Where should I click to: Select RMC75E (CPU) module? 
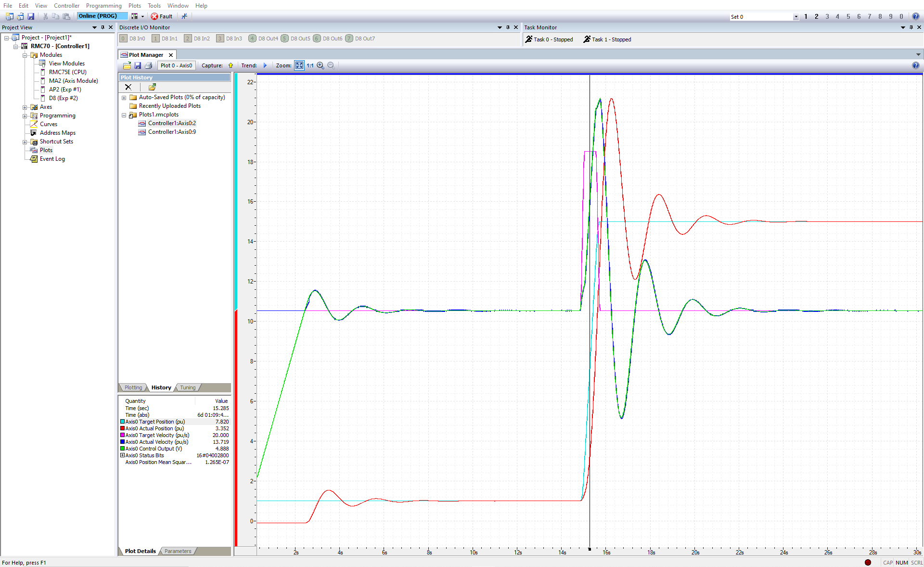coord(67,72)
